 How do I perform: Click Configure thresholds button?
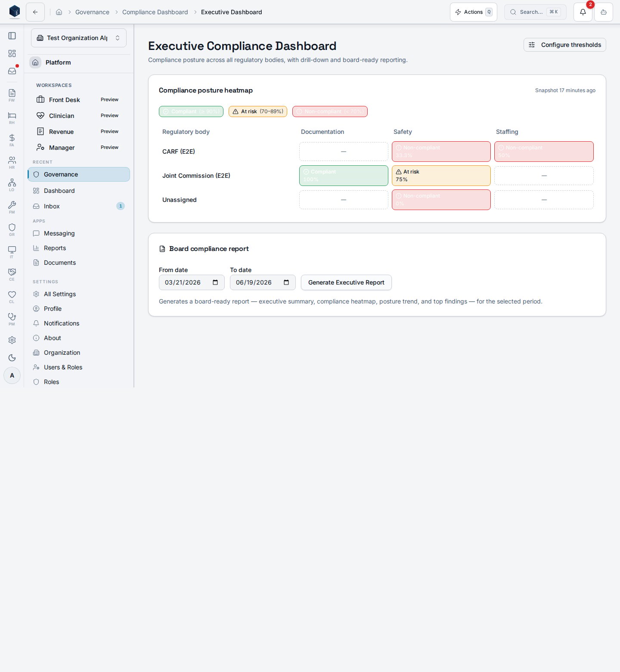click(564, 45)
